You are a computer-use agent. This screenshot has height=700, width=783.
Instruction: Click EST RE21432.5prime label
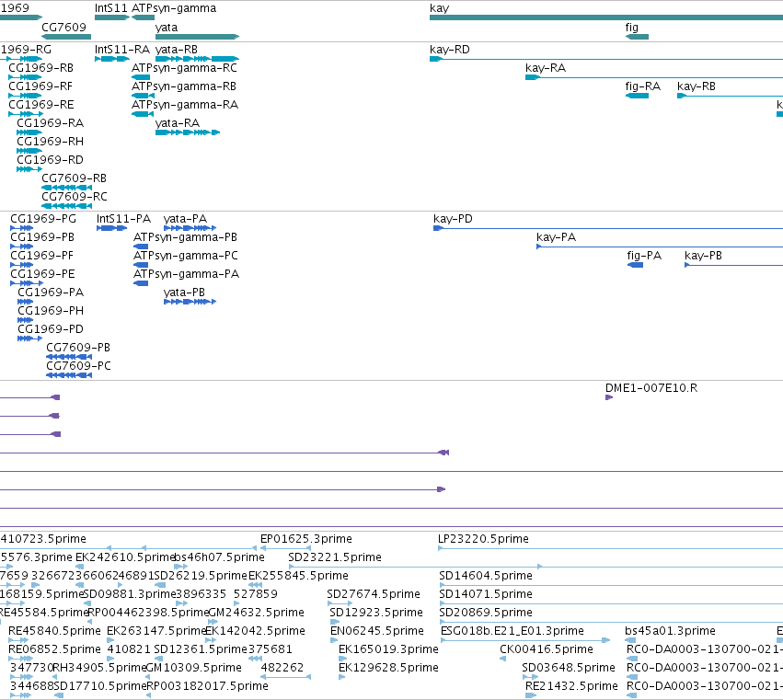[x=571, y=686]
